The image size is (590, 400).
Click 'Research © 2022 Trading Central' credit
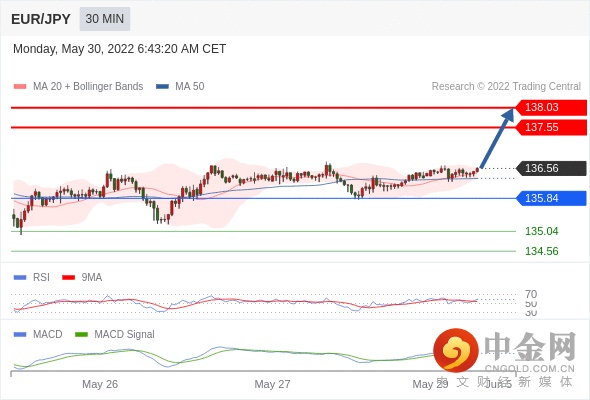click(506, 87)
